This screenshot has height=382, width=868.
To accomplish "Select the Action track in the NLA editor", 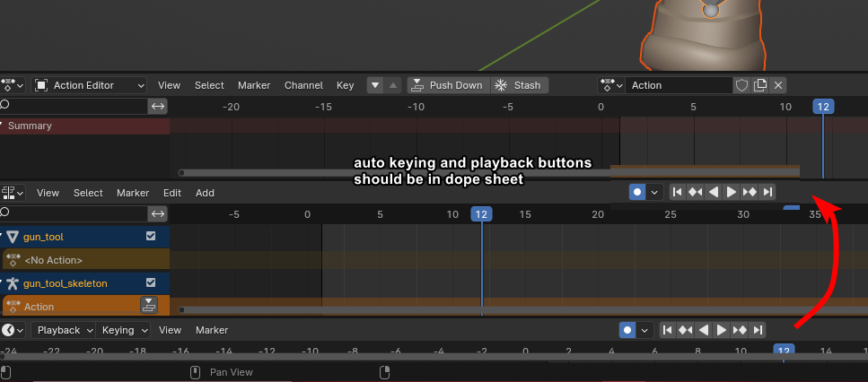I will pyautogui.click(x=86, y=306).
